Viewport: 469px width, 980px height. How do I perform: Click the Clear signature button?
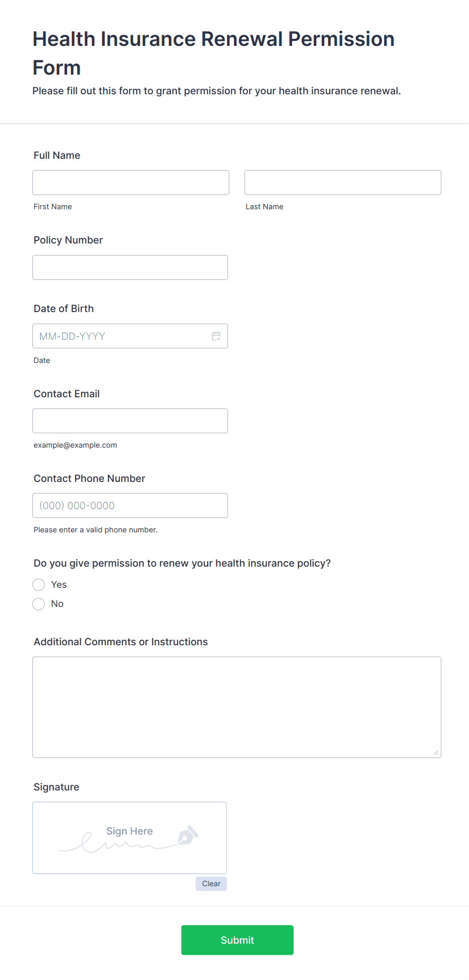(x=211, y=884)
